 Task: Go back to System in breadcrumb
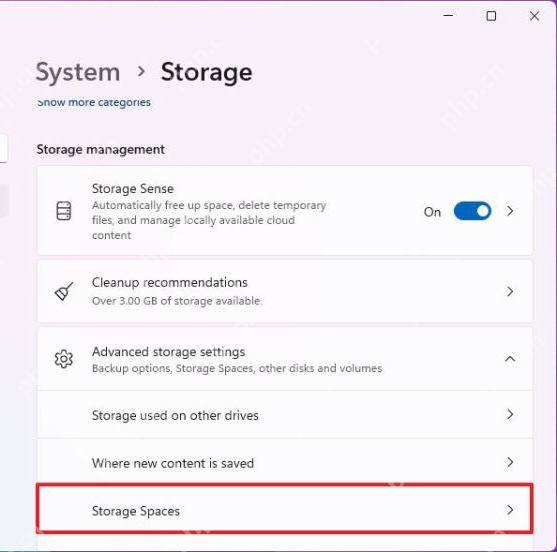pyautogui.click(x=78, y=72)
